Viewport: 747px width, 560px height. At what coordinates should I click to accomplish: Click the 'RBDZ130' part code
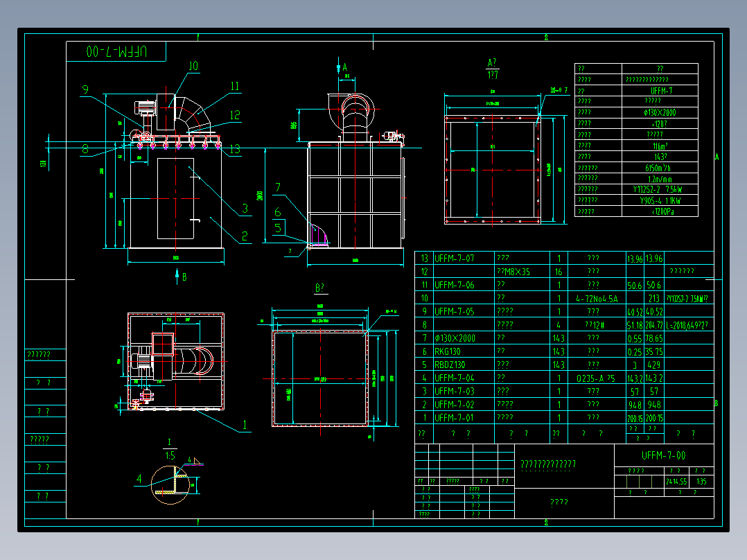[x=450, y=365]
